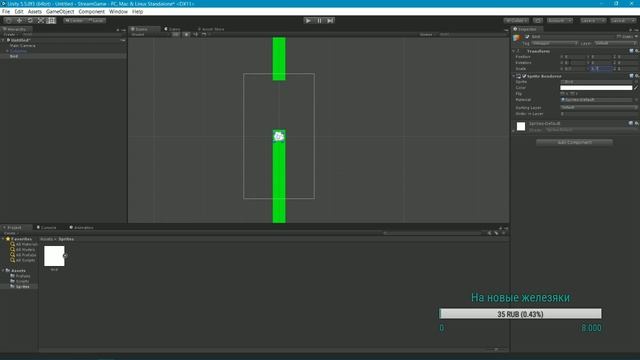Screen dimensions: 640x360
Task: Open the Account dropdown
Action: pyautogui.click(x=560, y=20)
